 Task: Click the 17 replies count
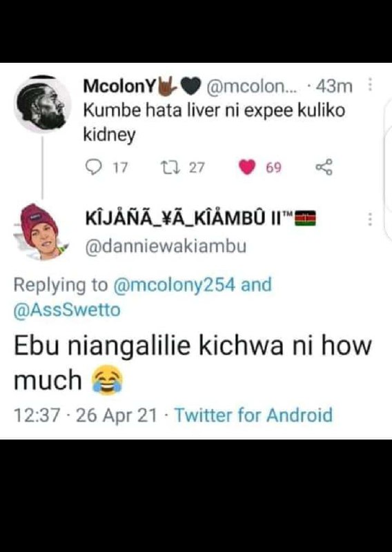(x=120, y=168)
